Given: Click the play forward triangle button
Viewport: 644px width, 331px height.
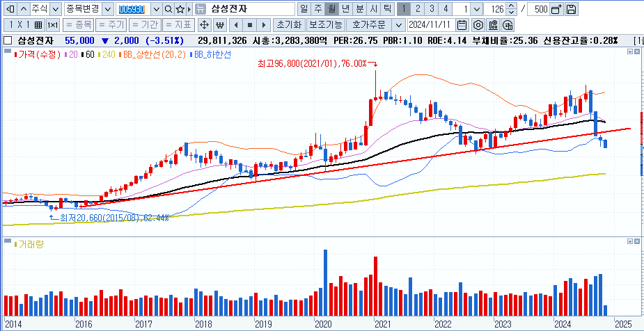Looking at the screenshot, I should click(x=264, y=25).
